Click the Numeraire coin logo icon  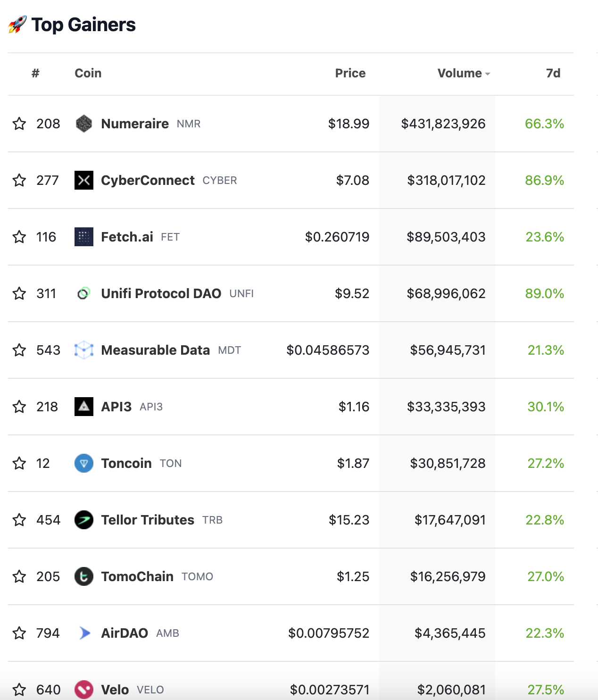[x=84, y=124]
